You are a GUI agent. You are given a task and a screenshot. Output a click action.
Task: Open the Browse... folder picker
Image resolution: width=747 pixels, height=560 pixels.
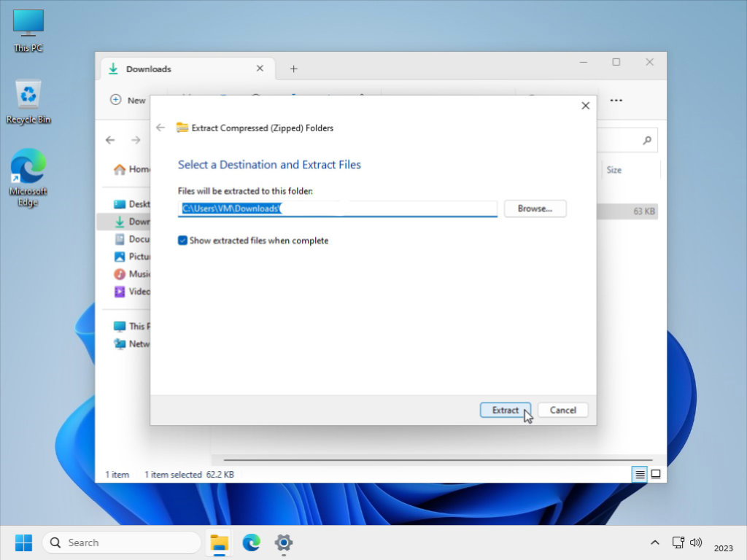pyautogui.click(x=535, y=209)
